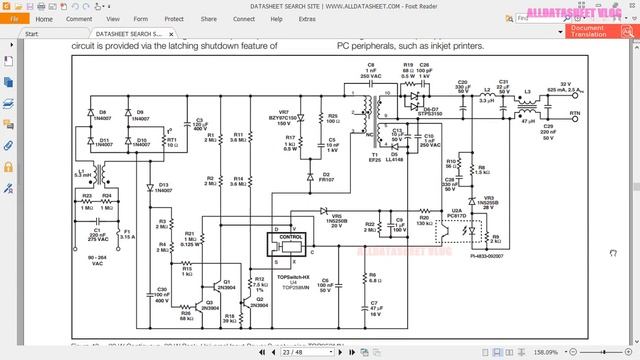The width and height of the screenshot is (640, 360).
Task: Go to first page button
Action: point(262,352)
